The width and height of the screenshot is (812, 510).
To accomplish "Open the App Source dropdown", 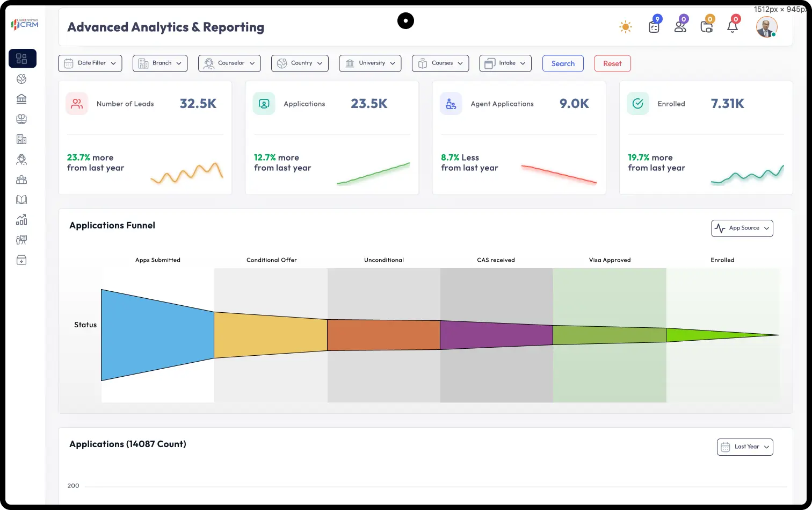I will (742, 228).
